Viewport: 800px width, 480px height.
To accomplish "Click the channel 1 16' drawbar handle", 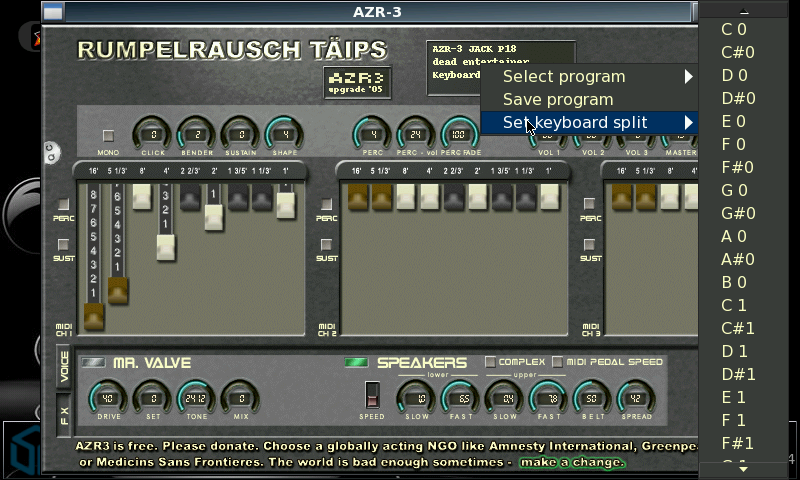I will (x=94, y=316).
